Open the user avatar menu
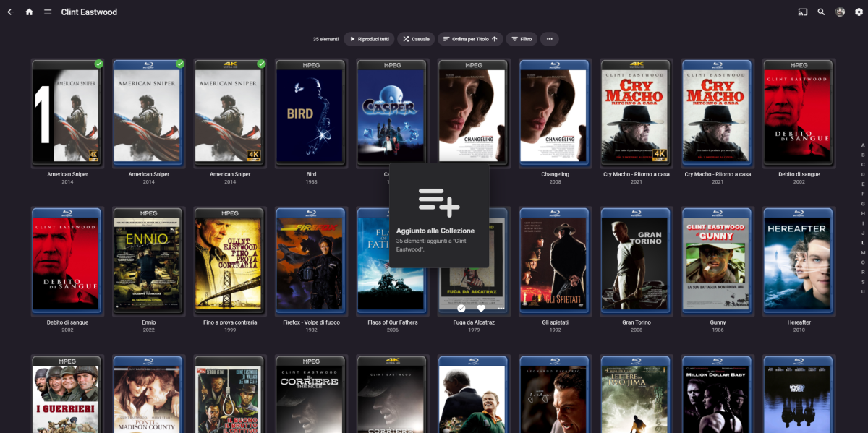This screenshot has height=433, width=868. pos(840,12)
